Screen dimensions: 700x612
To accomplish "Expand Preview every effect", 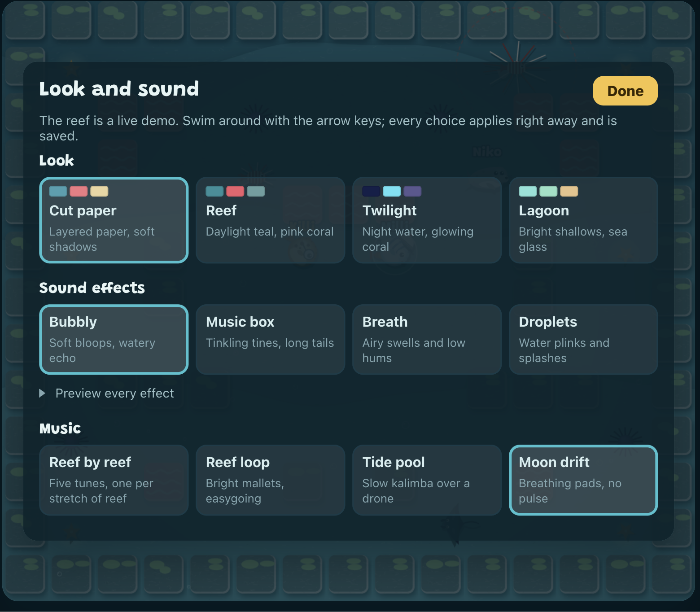I will [x=107, y=393].
